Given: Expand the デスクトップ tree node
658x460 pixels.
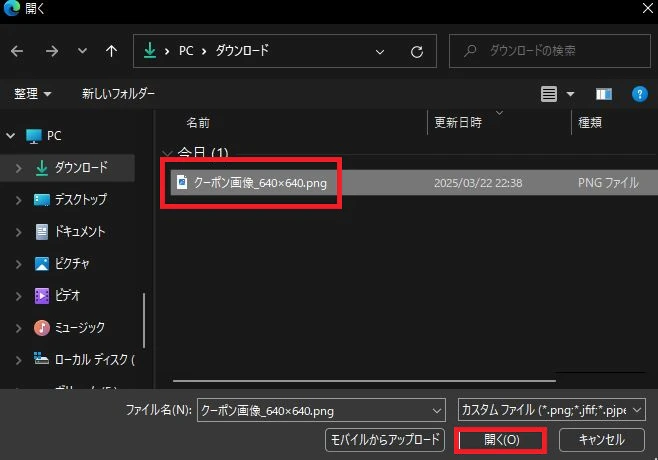Looking at the screenshot, I should tap(18, 200).
